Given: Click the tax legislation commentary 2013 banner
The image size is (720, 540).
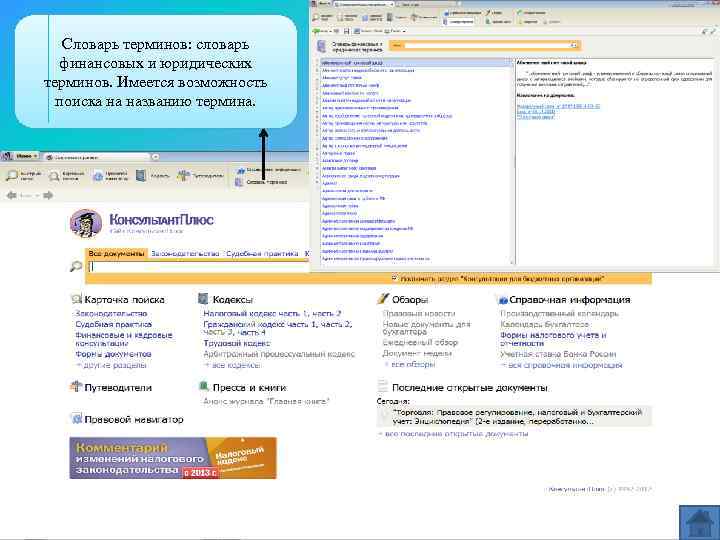Looking at the screenshot, I should pos(173,458).
